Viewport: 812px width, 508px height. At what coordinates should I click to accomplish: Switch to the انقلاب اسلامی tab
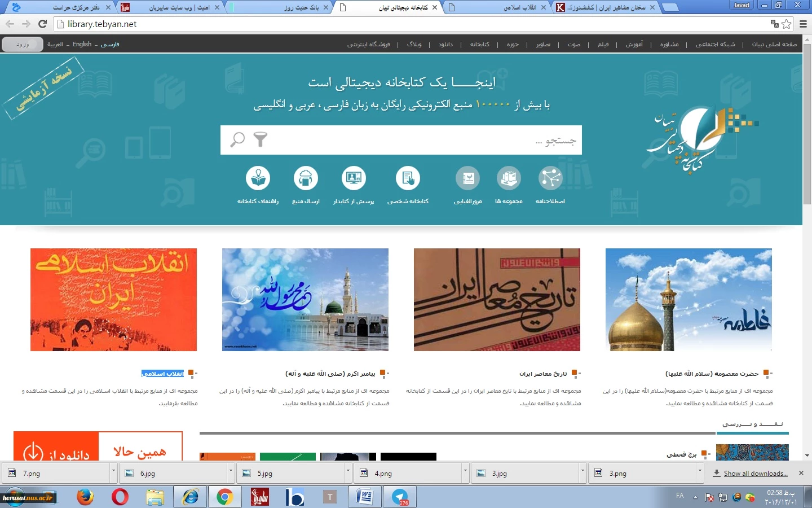498,7
